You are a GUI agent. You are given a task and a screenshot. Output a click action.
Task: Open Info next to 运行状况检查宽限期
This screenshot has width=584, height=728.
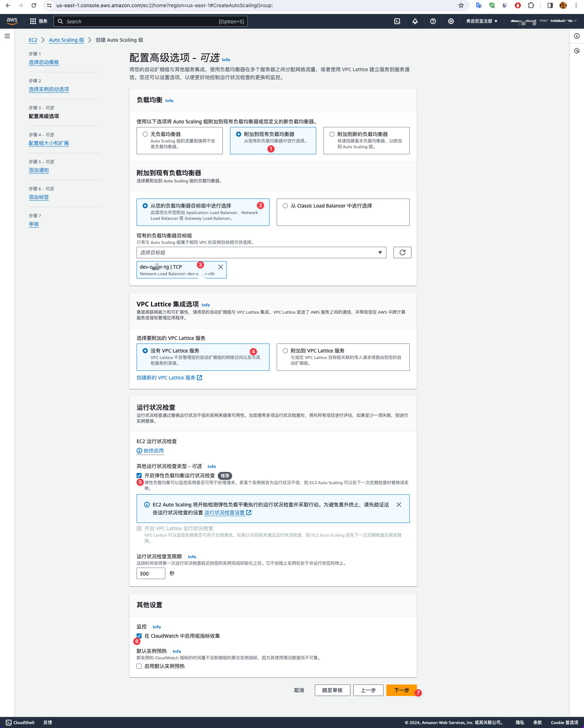pyautogui.click(x=192, y=557)
